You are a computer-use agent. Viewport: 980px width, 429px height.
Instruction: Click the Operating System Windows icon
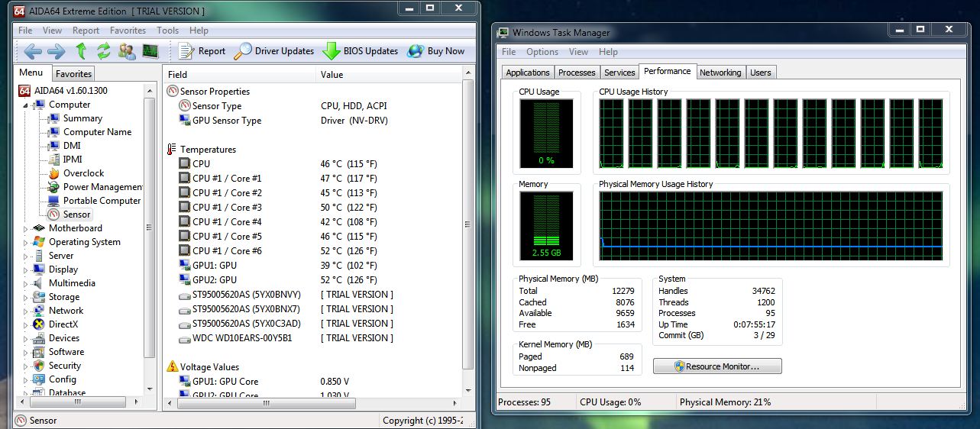tap(39, 242)
